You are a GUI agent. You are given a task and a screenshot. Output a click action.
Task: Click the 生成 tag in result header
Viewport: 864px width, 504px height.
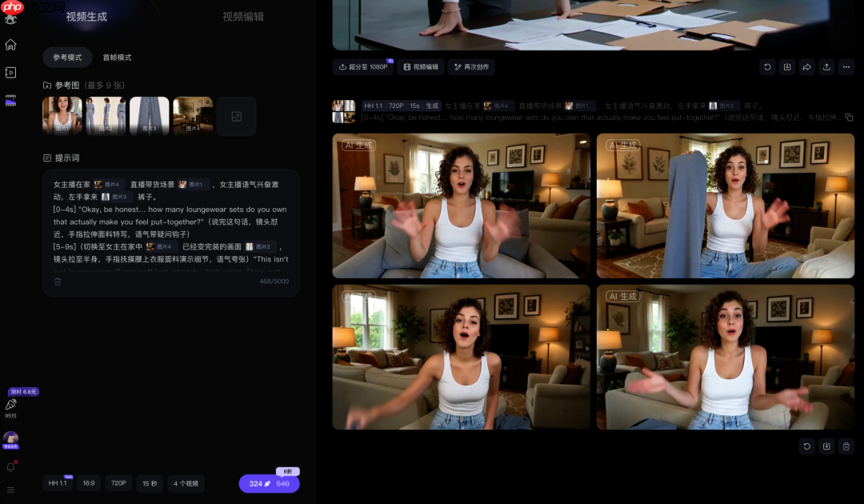tap(432, 106)
